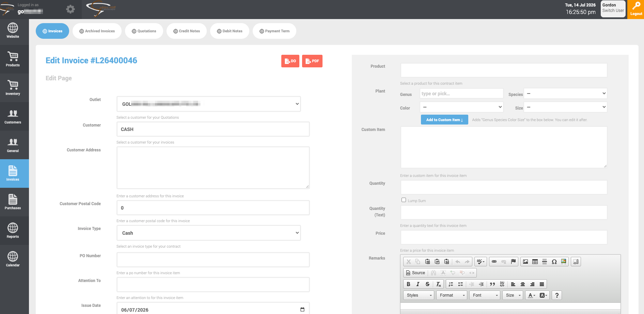Insert table in Remarks editor

[x=535, y=262]
